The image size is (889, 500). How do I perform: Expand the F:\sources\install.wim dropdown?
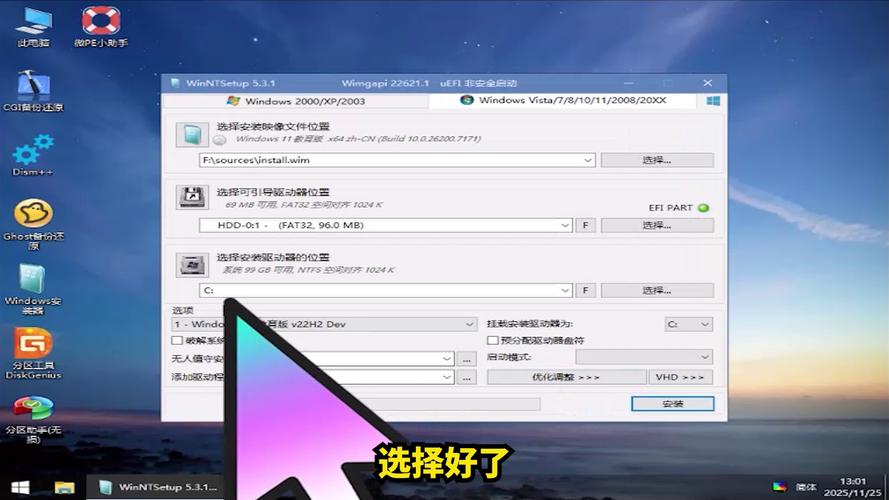coord(587,160)
